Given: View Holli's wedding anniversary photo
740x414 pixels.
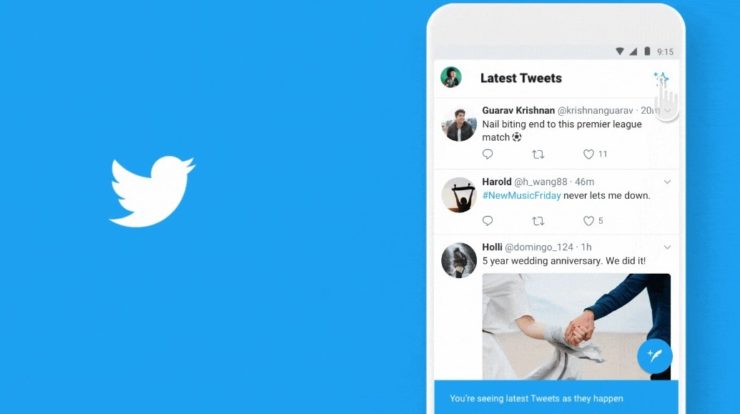Looking at the screenshot, I should pyautogui.click(x=576, y=326).
